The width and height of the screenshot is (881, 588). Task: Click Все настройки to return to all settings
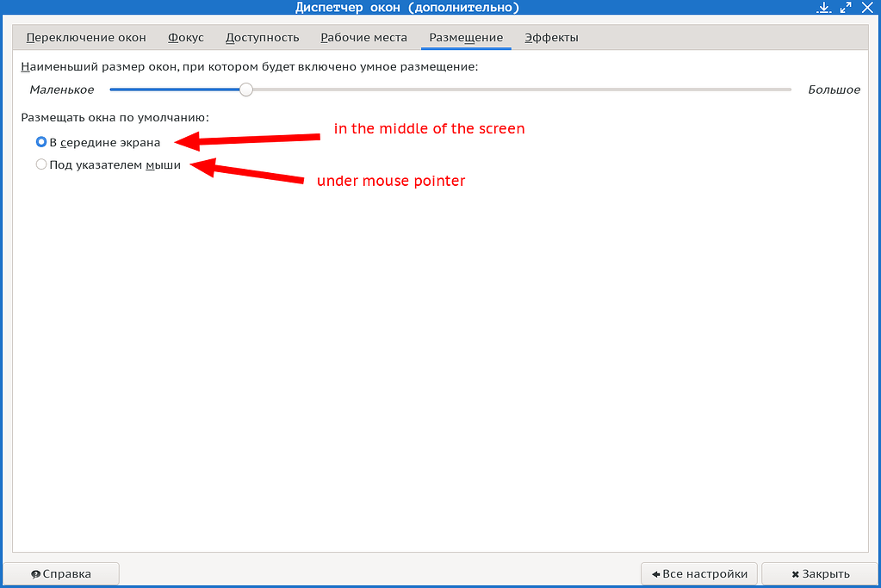(698, 573)
